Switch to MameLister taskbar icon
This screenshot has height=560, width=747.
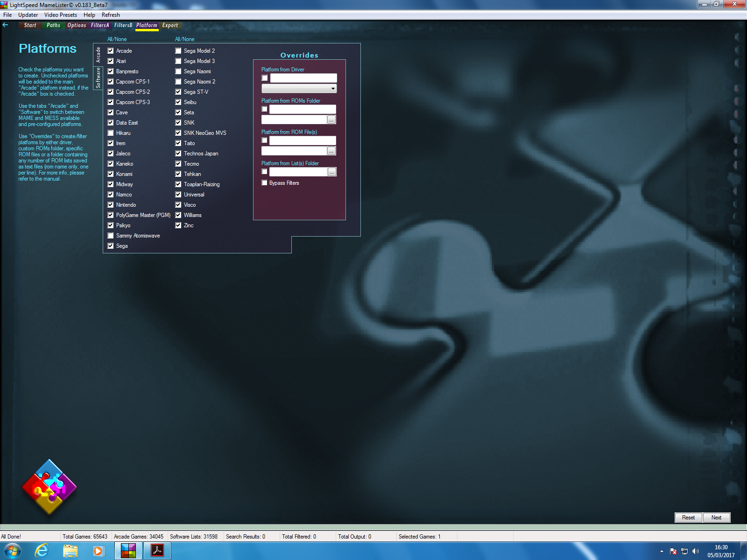click(128, 551)
